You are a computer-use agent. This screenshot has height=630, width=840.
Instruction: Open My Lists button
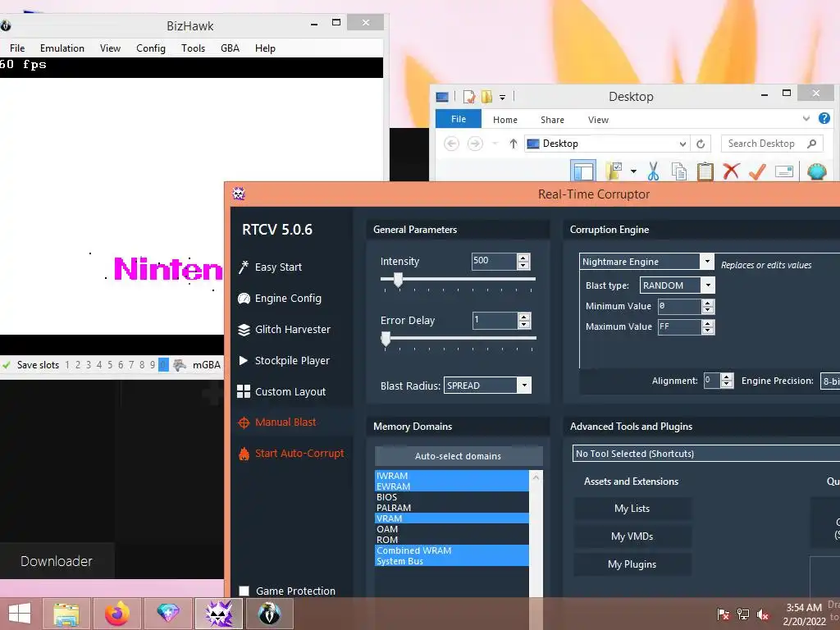(x=632, y=509)
